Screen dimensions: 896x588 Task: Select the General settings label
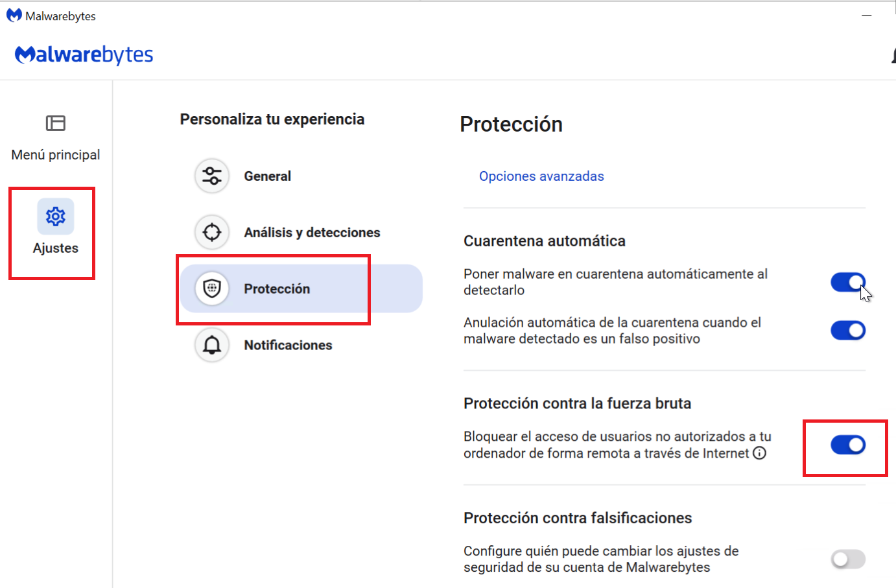[267, 176]
